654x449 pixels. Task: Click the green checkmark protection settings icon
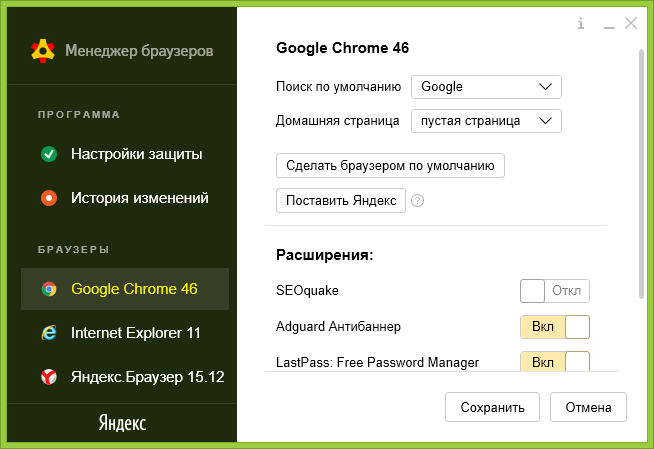(49, 154)
